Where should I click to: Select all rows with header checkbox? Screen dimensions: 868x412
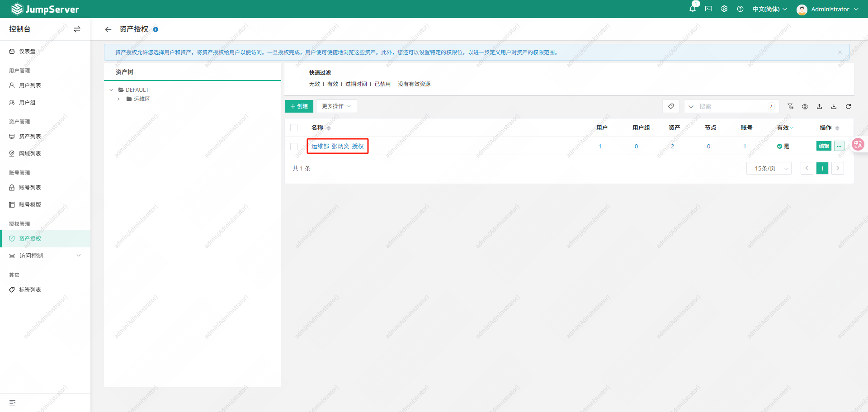coord(294,128)
